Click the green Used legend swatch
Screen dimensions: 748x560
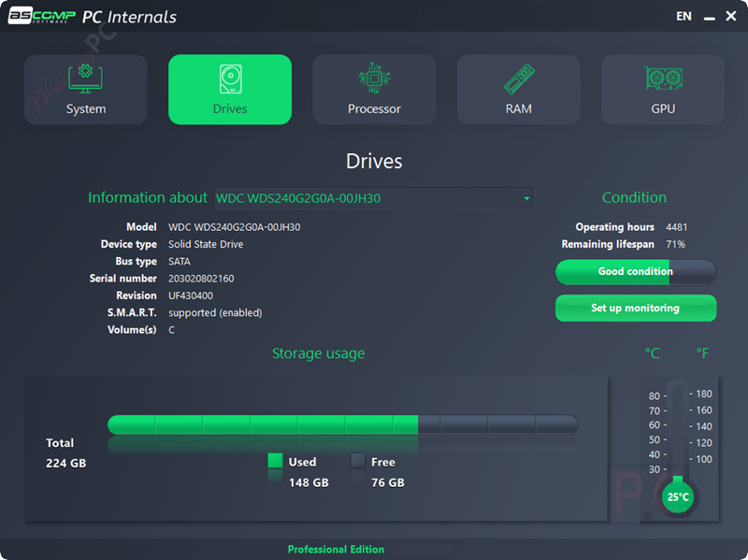coord(275,461)
